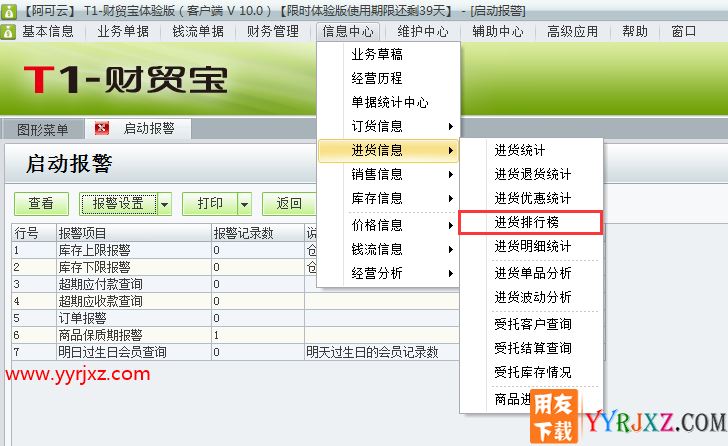The image size is (728, 446).
Task: Click the 返回 button
Action: pyautogui.click(x=289, y=204)
